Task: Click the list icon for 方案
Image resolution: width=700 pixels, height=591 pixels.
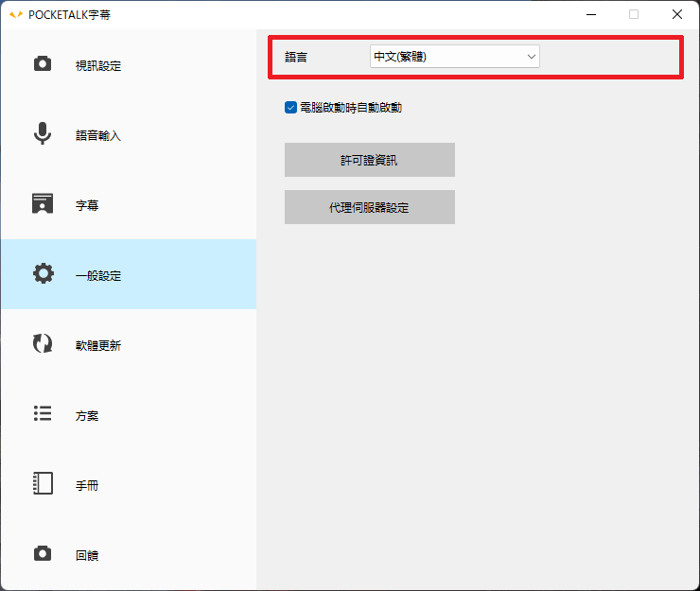Action: [x=43, y=414]
